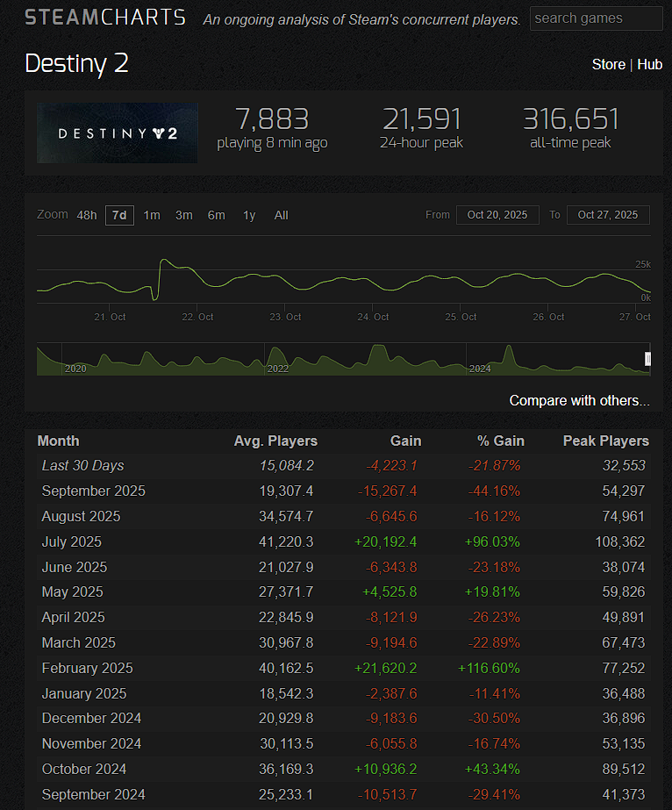Image resolution: width=672 pixels, height=810 pixels.
Task: Click the 316,651 all-time peak figure
Action: [571, 119]
